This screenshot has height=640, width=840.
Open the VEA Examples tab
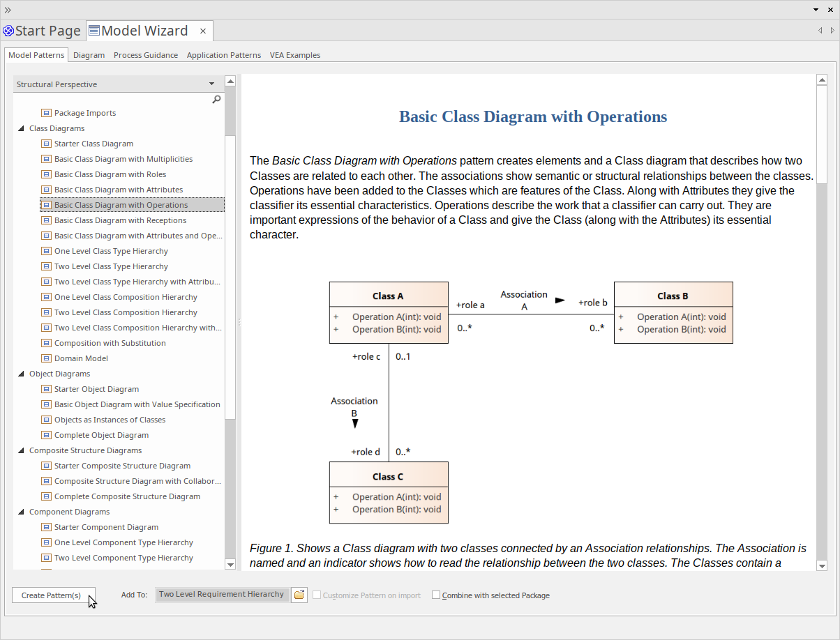pos(295,55)
